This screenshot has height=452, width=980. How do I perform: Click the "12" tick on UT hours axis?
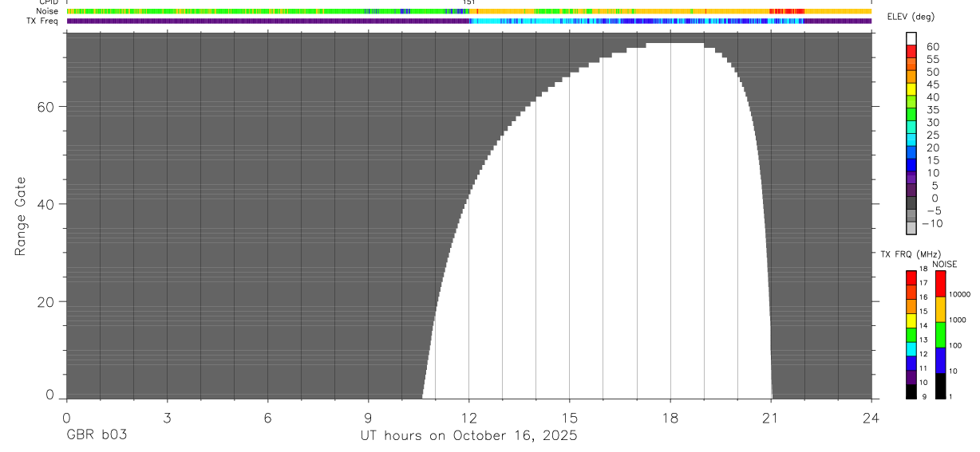coord(468,417)
